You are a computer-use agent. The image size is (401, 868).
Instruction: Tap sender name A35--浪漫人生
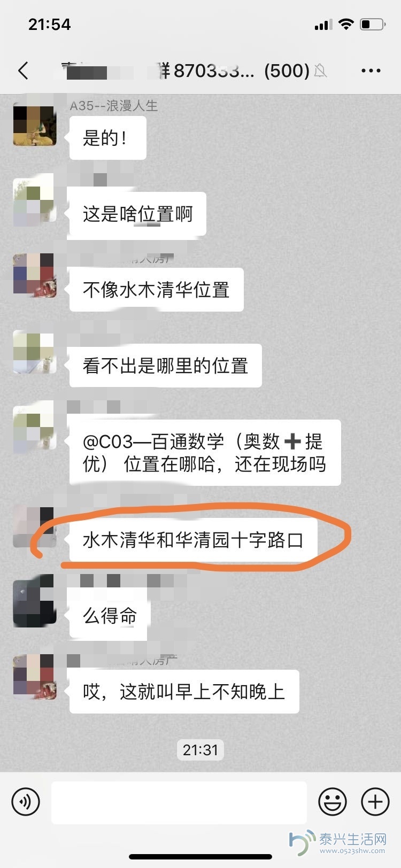114,106
